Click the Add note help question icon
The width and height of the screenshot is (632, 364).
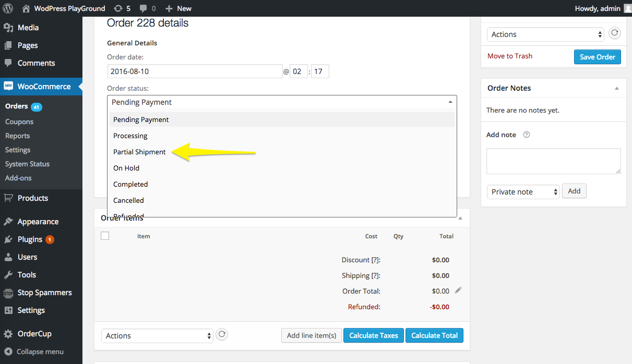coord(527,135)
